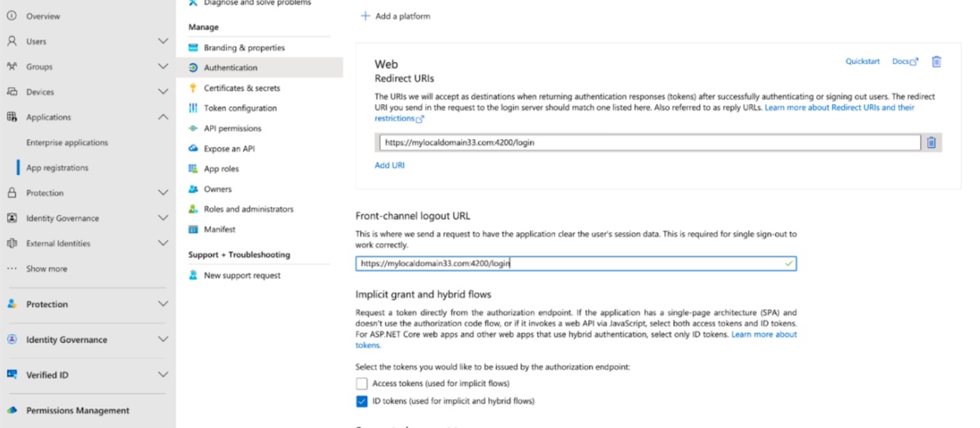Click the Certificates & secrets key icon

point(193,88)
